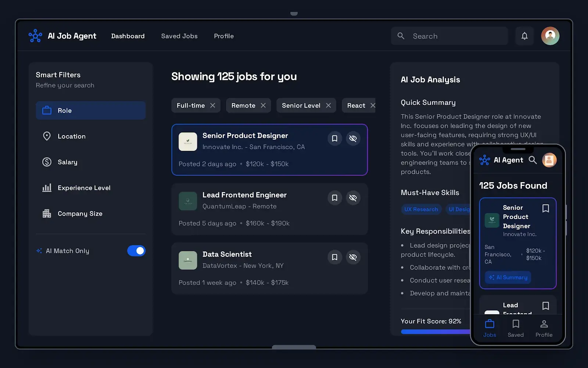Click the QuantumLeap company logo
Viewport: 588px width, 368px height.
pos(188,201)
